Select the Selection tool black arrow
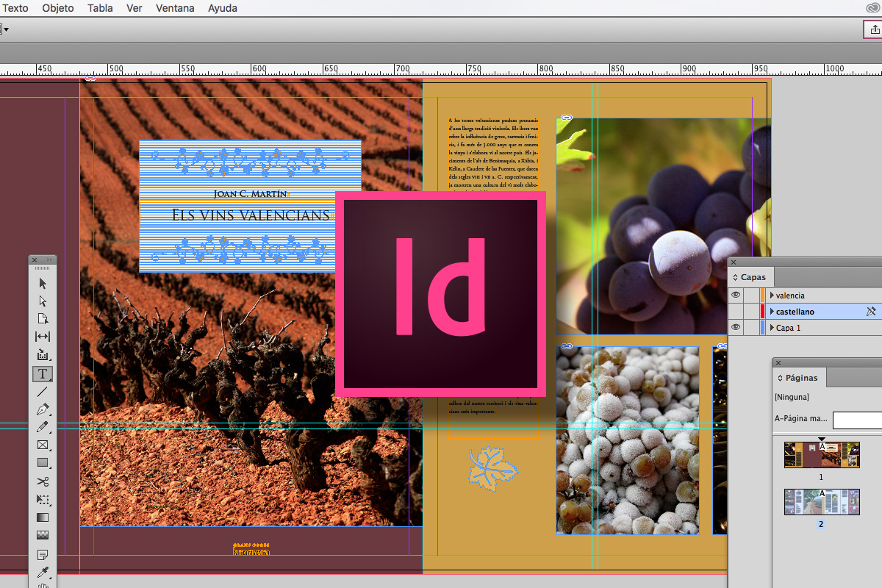This screenshot has width=882, height=588. pos(43,284)
